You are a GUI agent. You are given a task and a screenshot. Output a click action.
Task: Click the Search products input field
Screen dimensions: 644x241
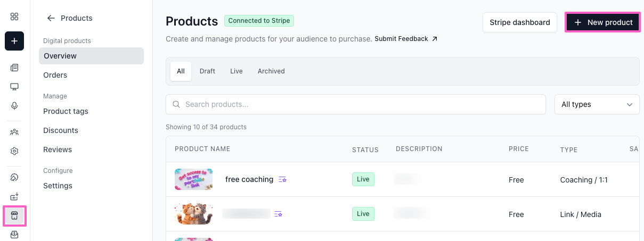click(x=356, y=104)
